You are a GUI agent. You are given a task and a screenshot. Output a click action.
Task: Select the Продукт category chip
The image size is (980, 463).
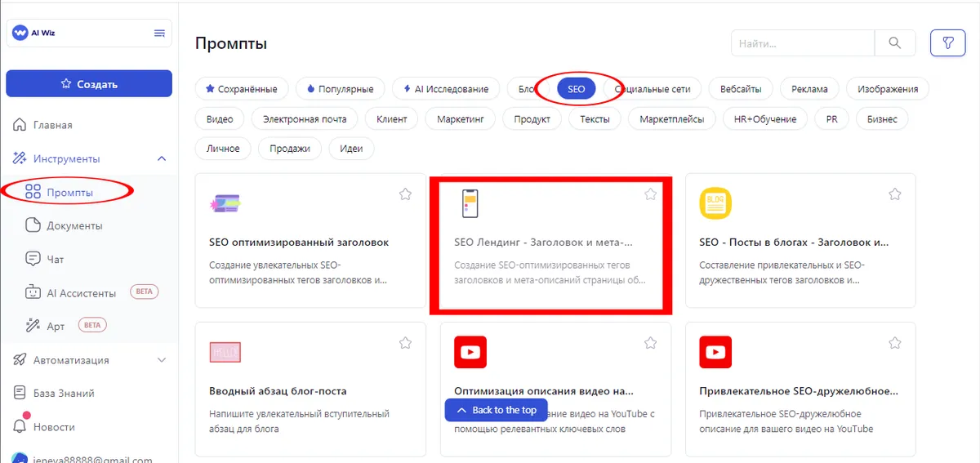coord(532,119)
